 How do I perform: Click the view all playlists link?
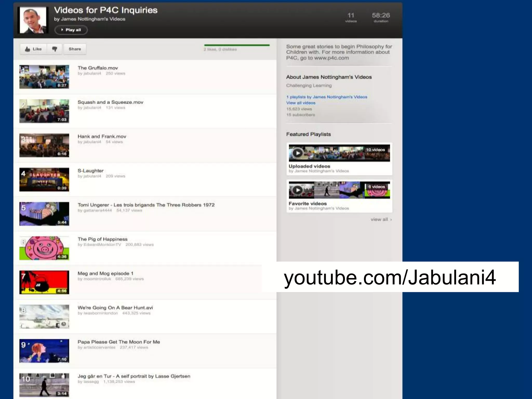click(x=381, y=220)
